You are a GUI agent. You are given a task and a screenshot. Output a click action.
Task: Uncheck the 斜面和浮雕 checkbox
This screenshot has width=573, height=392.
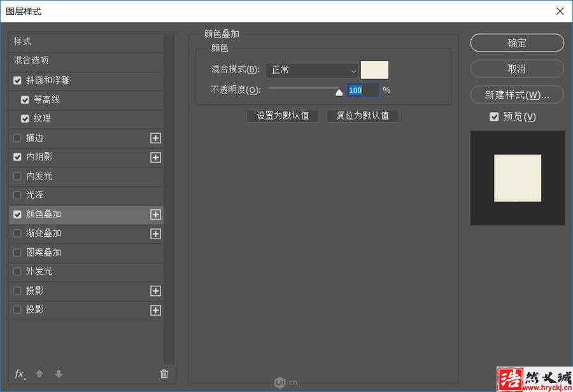pos(17,80)
